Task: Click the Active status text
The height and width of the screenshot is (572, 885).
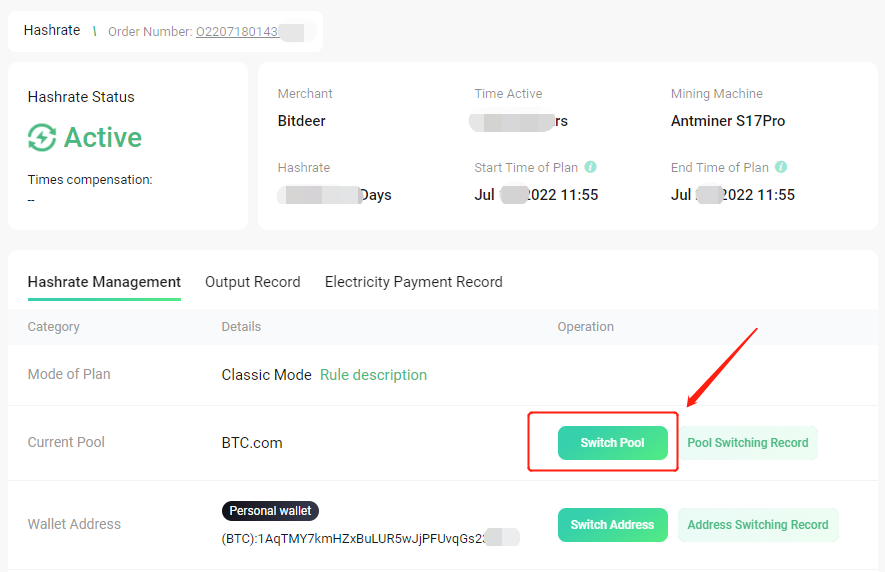Action: (x=103, y=137)
